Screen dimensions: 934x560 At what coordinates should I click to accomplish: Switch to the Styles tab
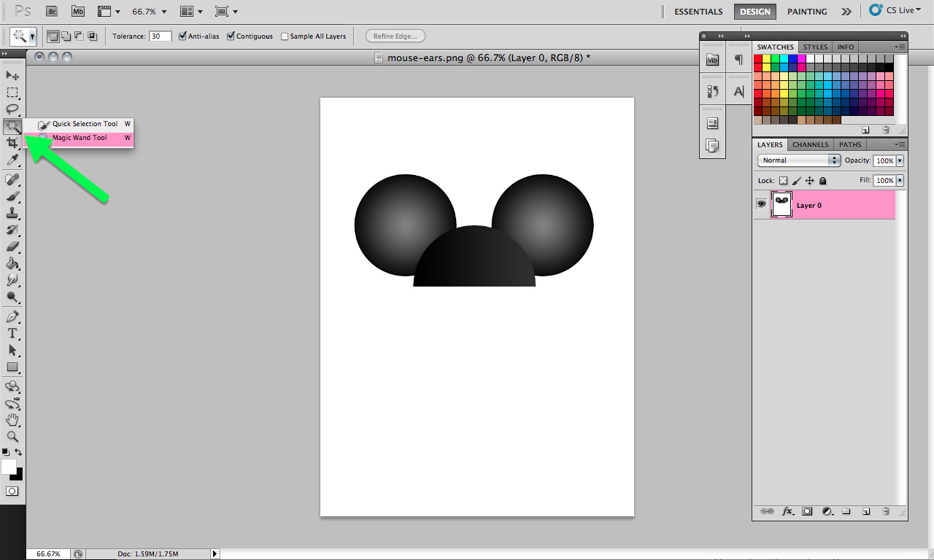[816, 47]
